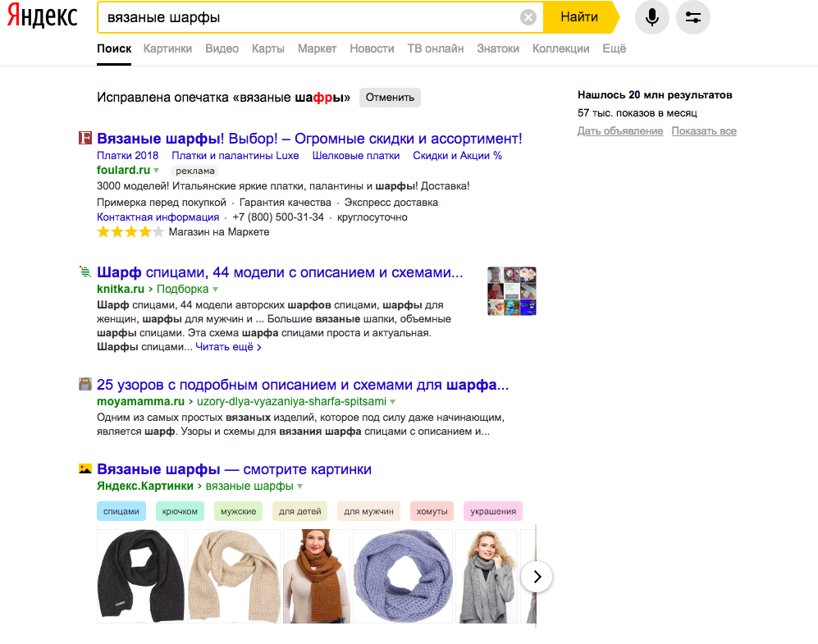Switch to the ТВ онлайн tab
The width and height of the screenshot is (818, 644).
436,48
